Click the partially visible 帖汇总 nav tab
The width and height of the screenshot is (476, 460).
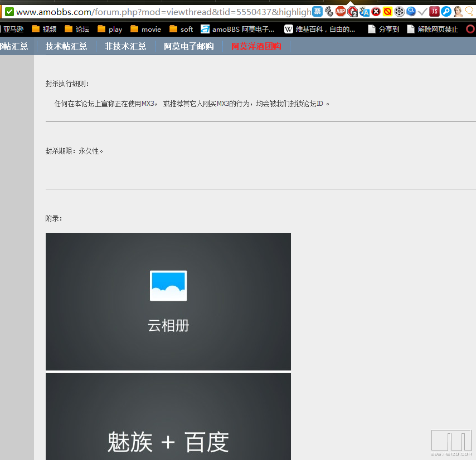click(14, 46)
